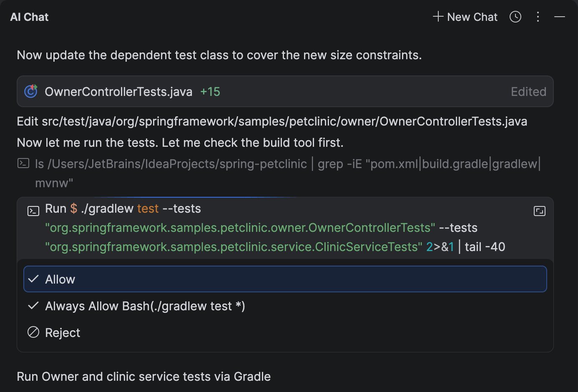Click the terminal icon beside Run command
Viewport: 578px width, 392px height.
(33, 211)
